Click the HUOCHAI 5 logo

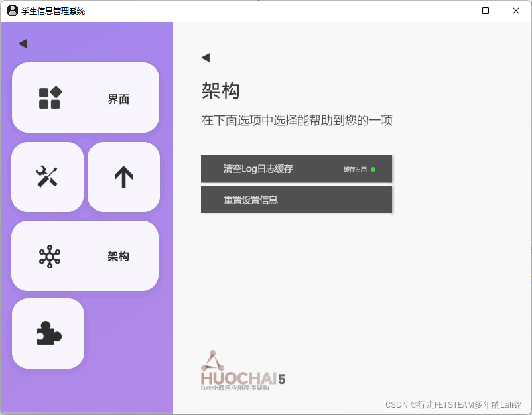(x=243, y=371)
